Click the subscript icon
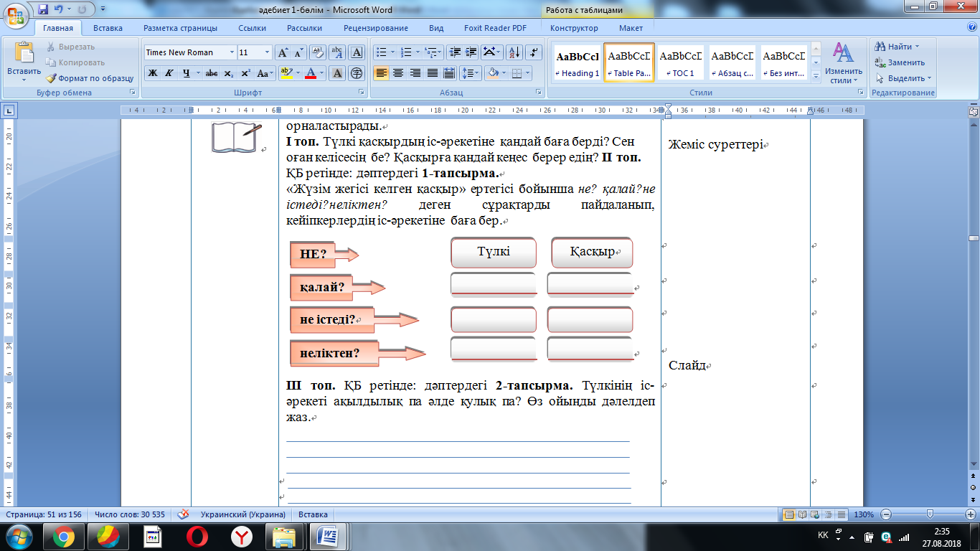 tap(229, 73)
